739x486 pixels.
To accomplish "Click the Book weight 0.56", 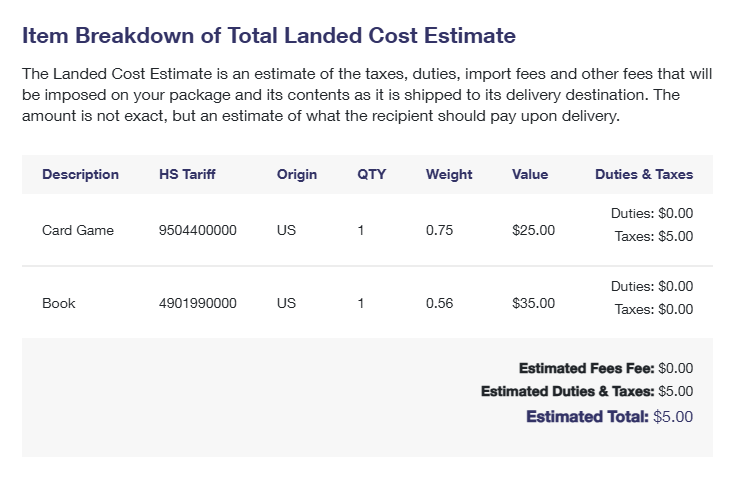I will pyautogui.click(x=439, y=303).
